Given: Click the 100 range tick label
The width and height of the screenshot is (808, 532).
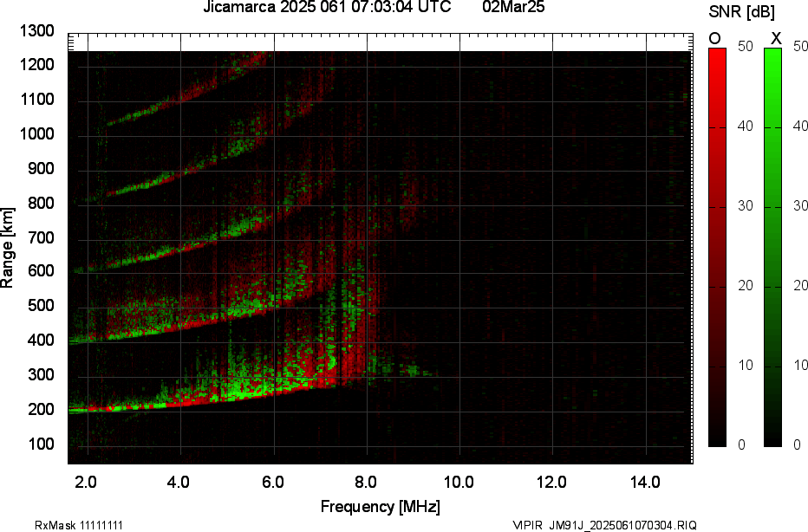Looking at the screenshot, I should 40,444.
